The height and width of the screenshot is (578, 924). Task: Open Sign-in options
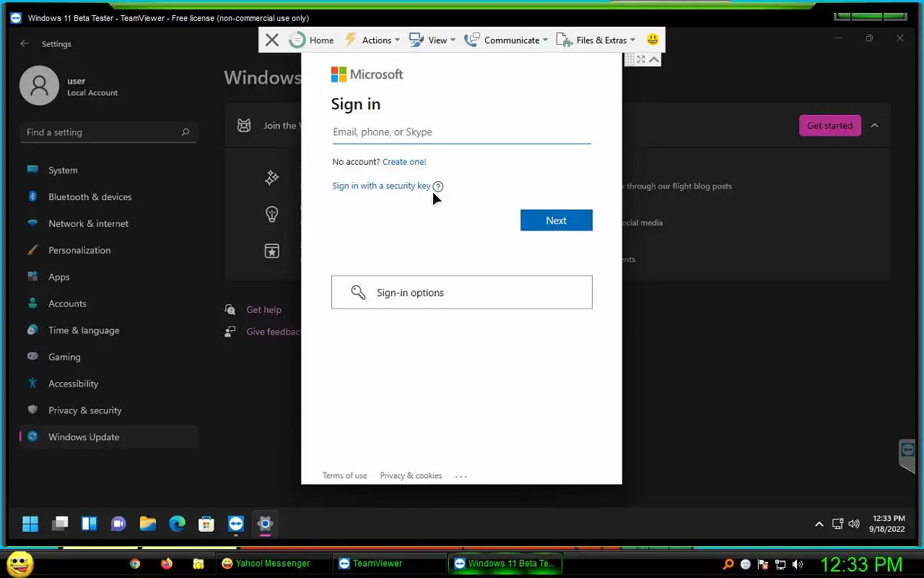(x=462, y=292)
